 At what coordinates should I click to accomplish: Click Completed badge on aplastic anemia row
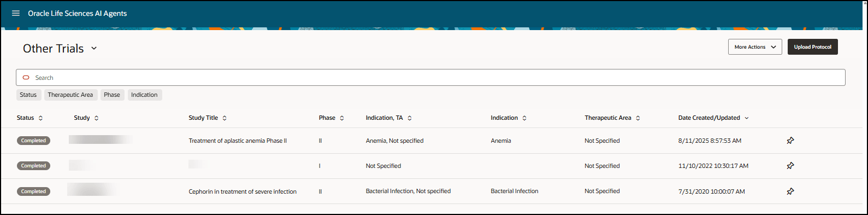point(33,141)
